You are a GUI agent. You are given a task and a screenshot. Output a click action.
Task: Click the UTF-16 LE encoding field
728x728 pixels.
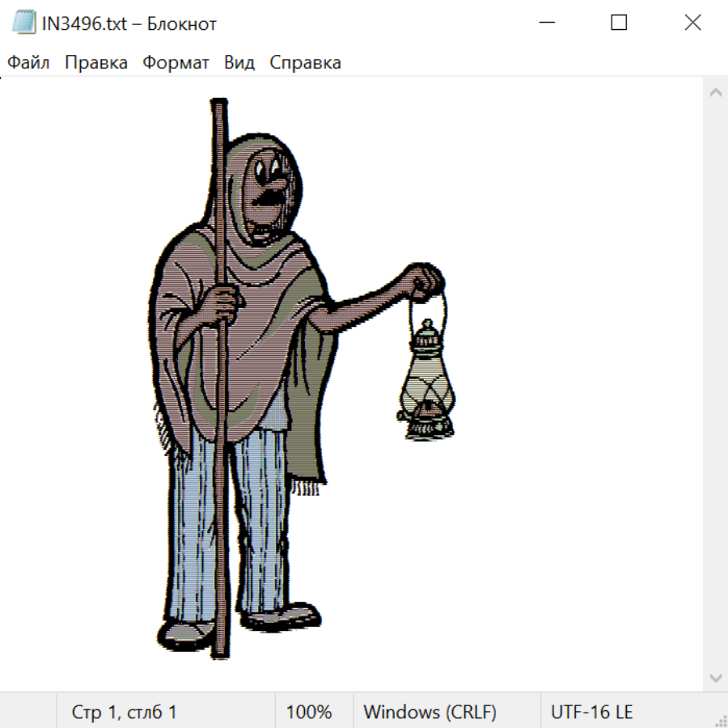coord(591,712)
